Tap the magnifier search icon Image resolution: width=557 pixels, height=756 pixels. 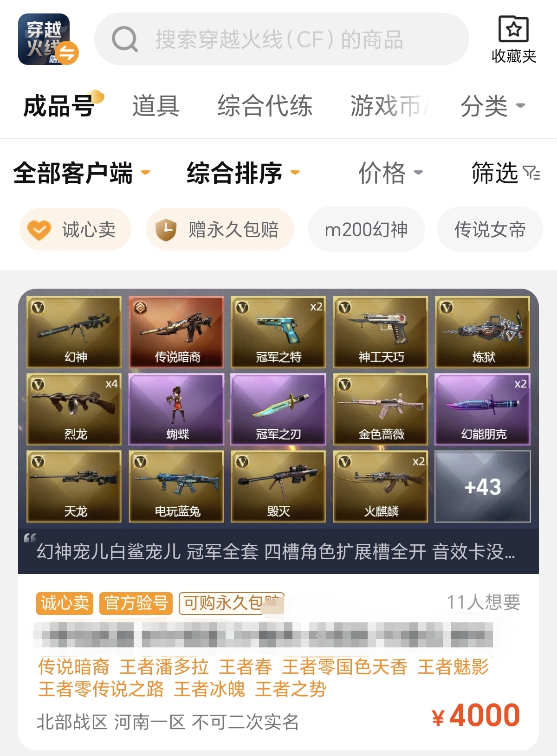(x=125, y=39)
